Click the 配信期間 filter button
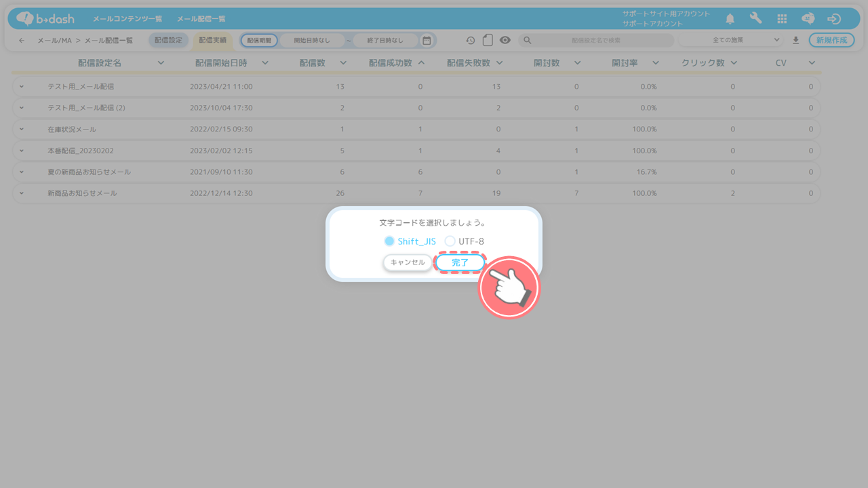Viewport: 868px width, 488px height. [x=259, y=41]
